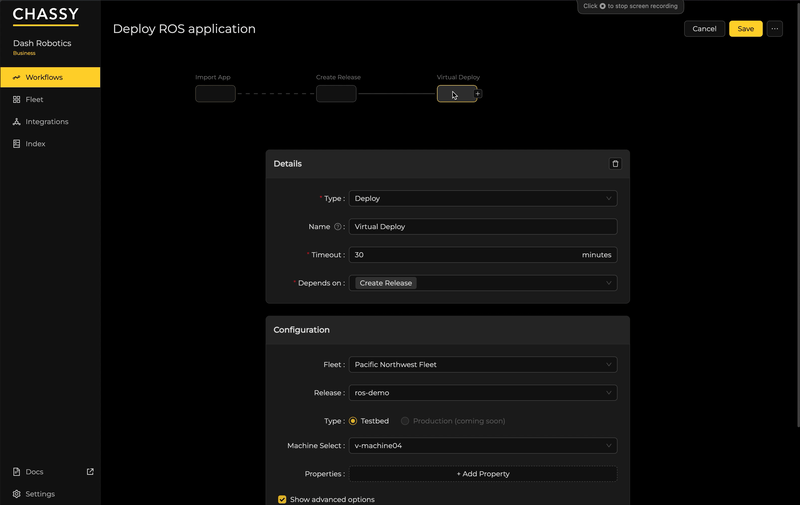Add step with plus icon on Virtual Deploy node

click(x=478, y=94)
